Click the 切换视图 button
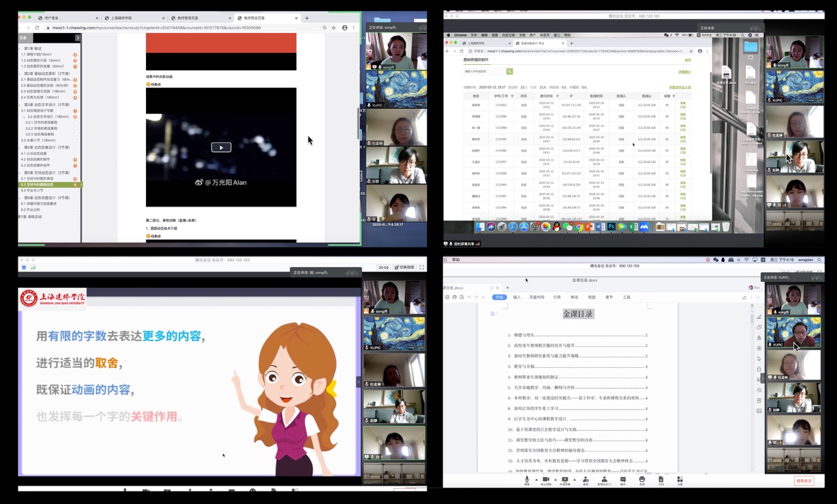837x504 pixels. pos(404,268)
